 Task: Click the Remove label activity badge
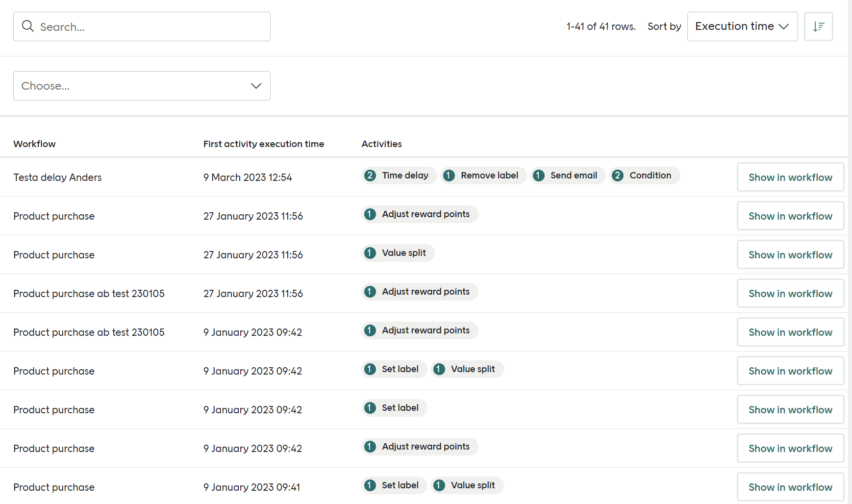[483, 175]
